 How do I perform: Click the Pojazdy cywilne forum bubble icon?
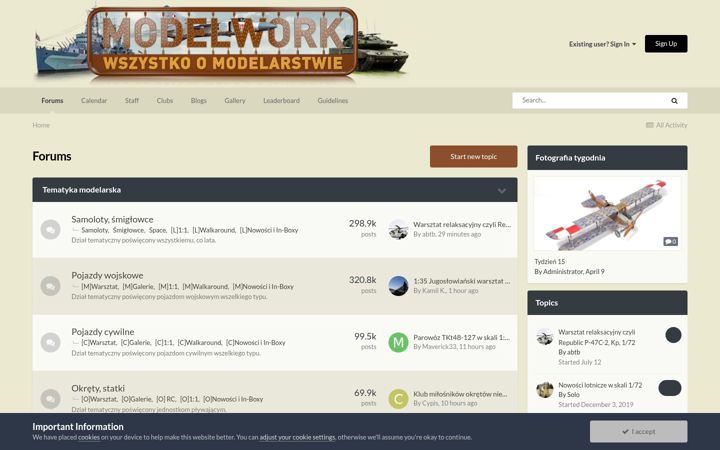51,343
